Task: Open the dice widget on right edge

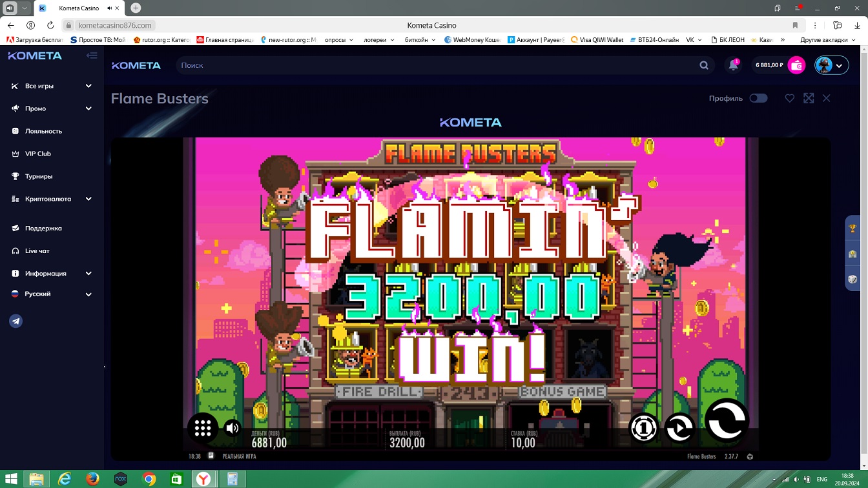Action: tap(852, 280)
